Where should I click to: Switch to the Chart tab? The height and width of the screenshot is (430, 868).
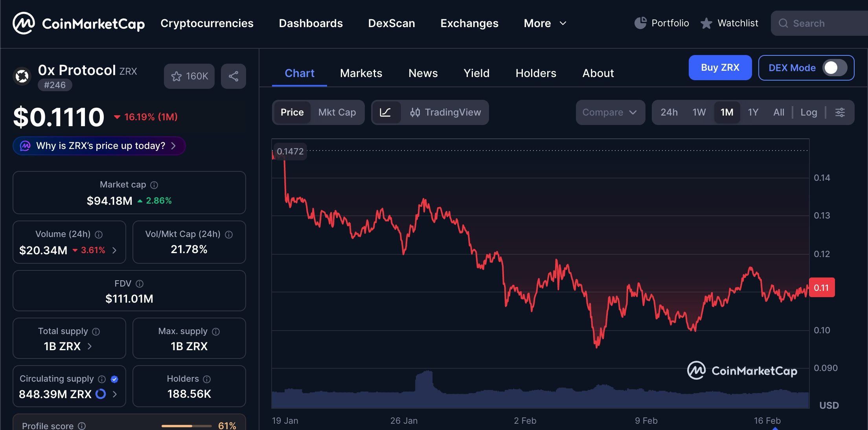[300, 73]
